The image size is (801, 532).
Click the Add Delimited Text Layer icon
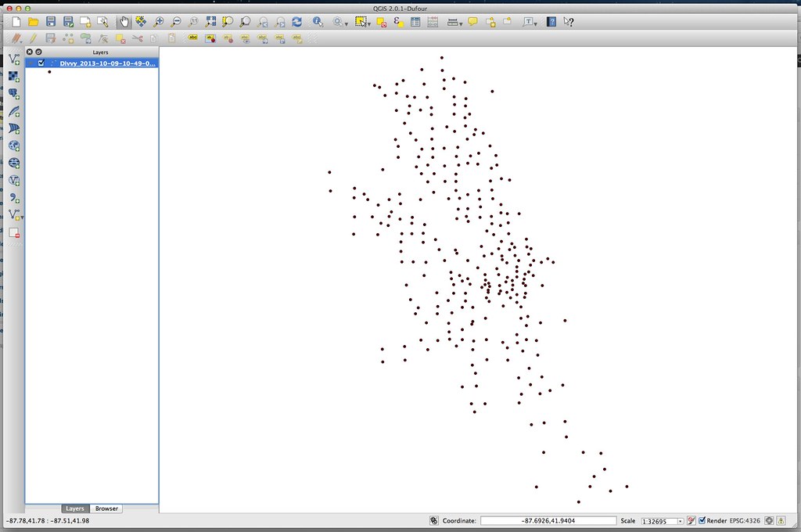[x=14, y=198]
